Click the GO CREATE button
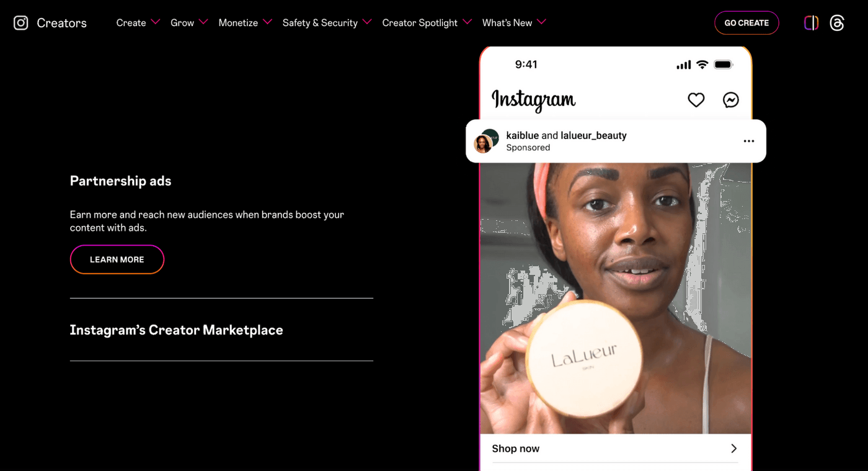This screenshot has width=868, height=471. click(x=746, y=23)
